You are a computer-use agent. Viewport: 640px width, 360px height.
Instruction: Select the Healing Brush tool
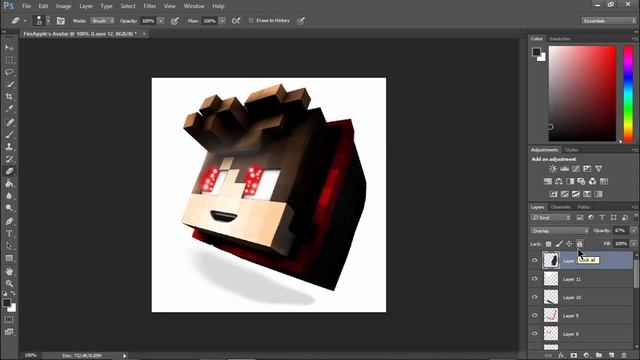9,122
